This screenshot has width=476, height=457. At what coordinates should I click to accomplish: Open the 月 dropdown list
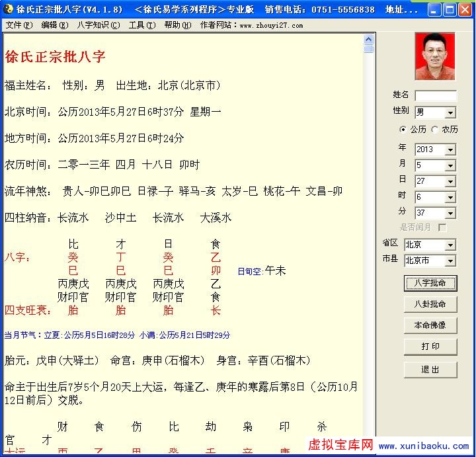[x=450, y=166]
